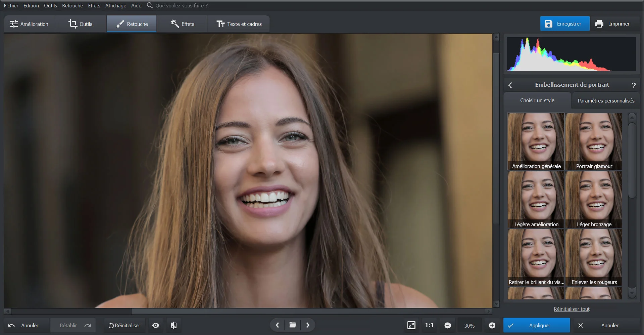Image resolution: width=644 pixels, height=335 pixels.
Task: Open the Outils menu in menu bar
Action: point(50,6)
